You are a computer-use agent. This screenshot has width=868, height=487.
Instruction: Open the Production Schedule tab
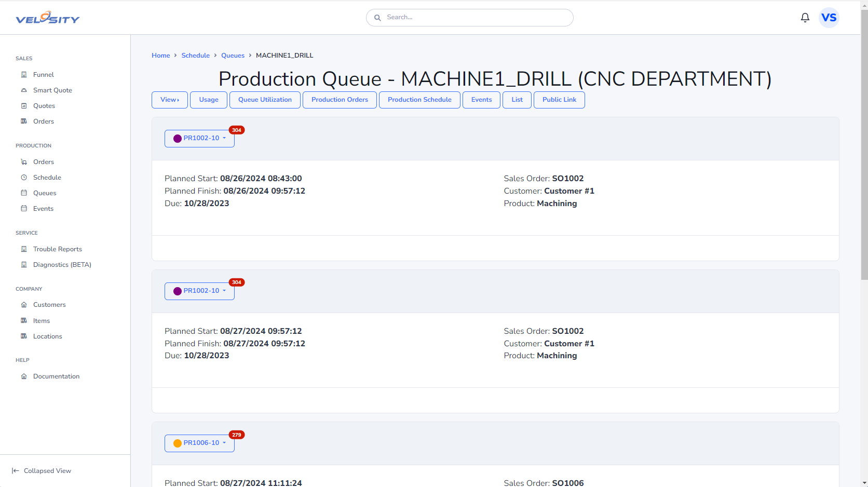(x=419, y=100)
